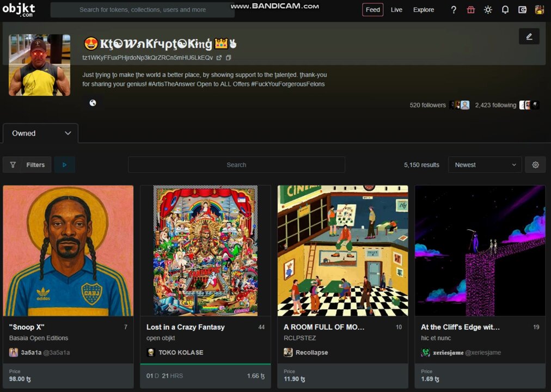Open the Snoop X artwork thumbnail

(x=68, y=251)
